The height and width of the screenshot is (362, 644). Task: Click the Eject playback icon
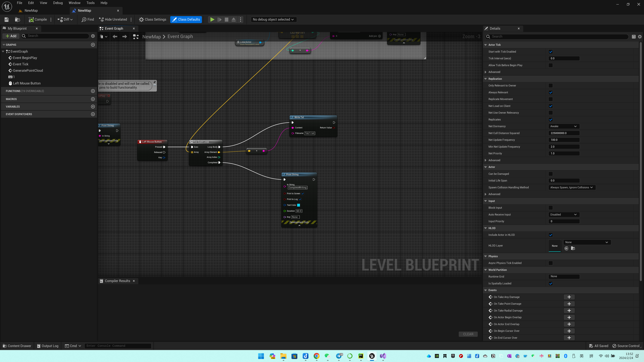[x=233, y=19]
